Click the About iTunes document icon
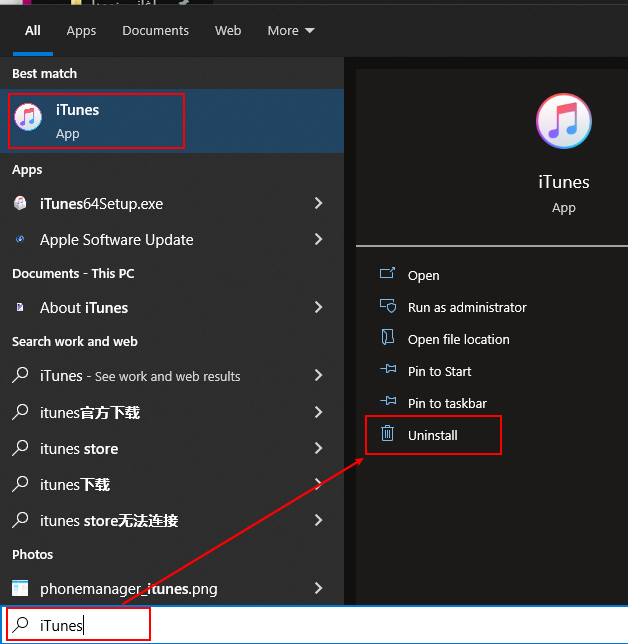628x644 pixels. click(x=20, y=307)
